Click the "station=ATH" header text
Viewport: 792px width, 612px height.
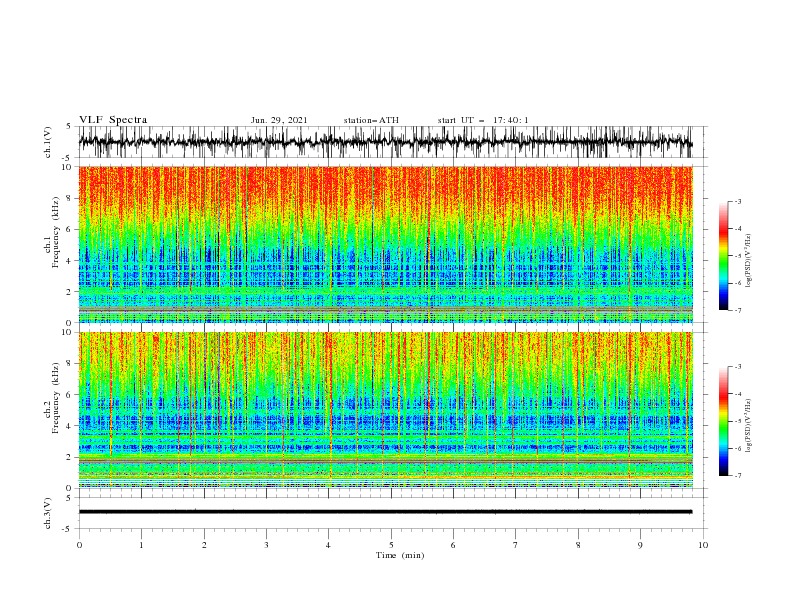click(371, 120)
